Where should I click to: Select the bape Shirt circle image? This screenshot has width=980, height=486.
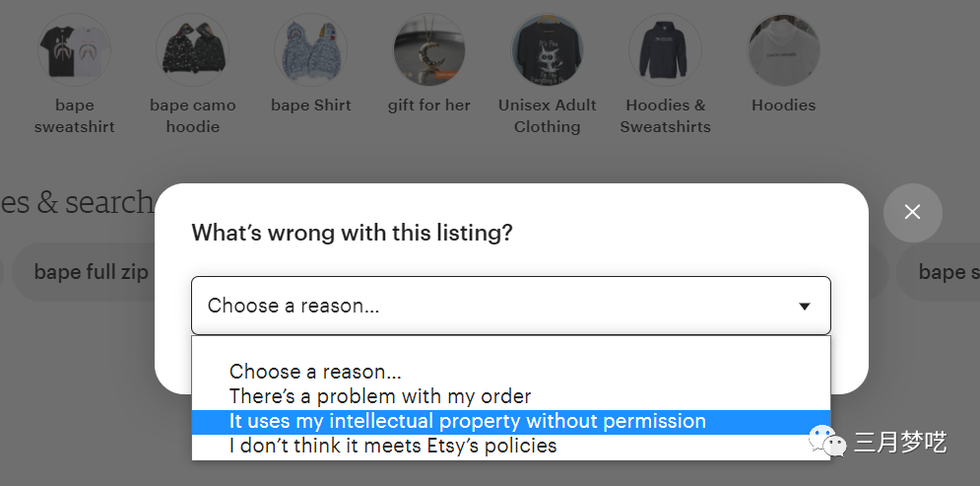click(310, 49)
